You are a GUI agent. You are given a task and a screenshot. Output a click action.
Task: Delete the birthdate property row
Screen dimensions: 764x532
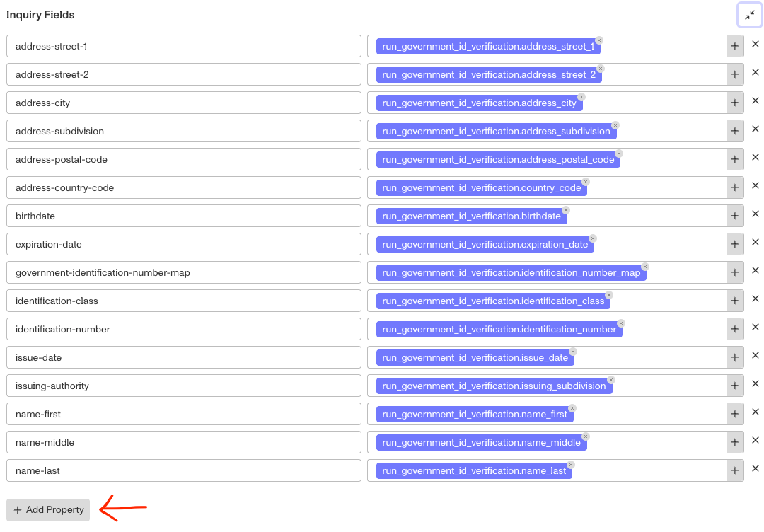(756, 214)
